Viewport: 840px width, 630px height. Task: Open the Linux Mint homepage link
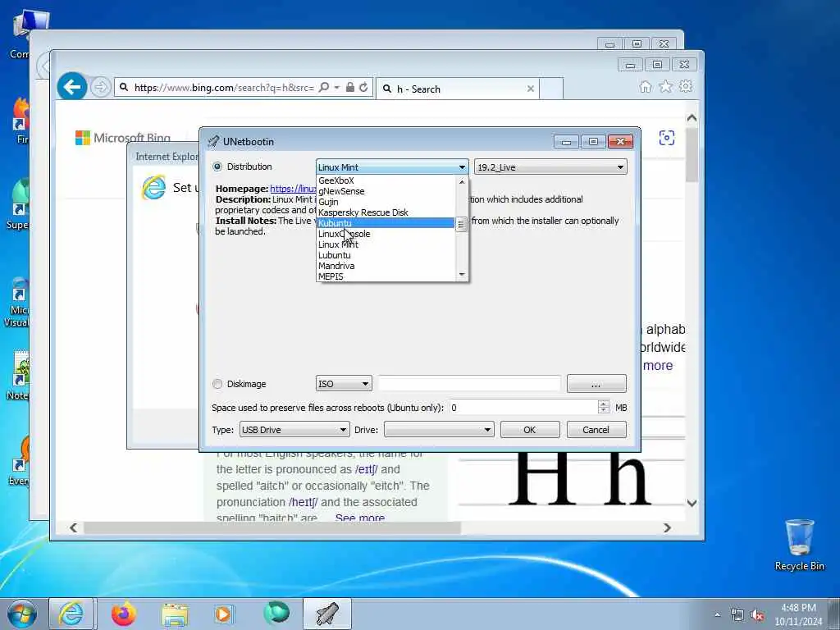point(293,189)
